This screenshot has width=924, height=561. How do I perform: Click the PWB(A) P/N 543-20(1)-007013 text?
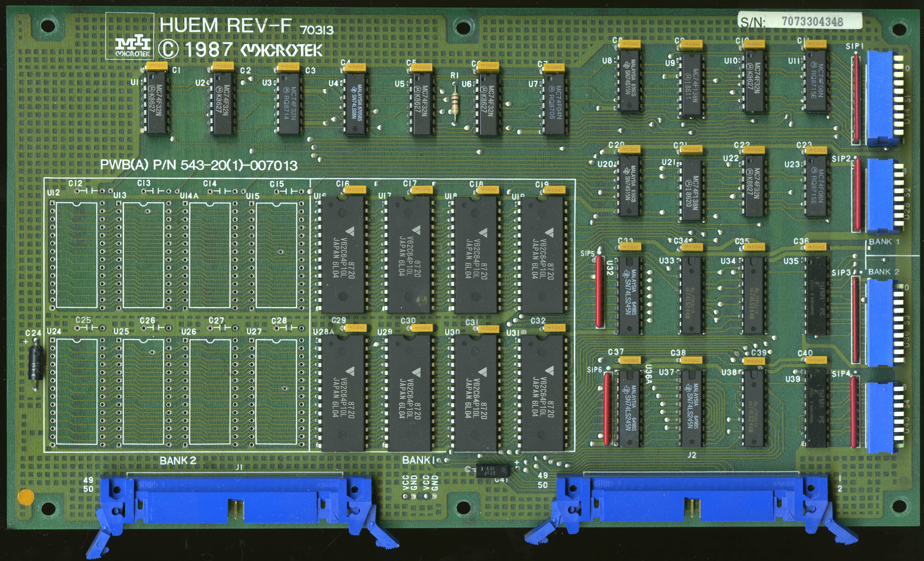[199, 165]
